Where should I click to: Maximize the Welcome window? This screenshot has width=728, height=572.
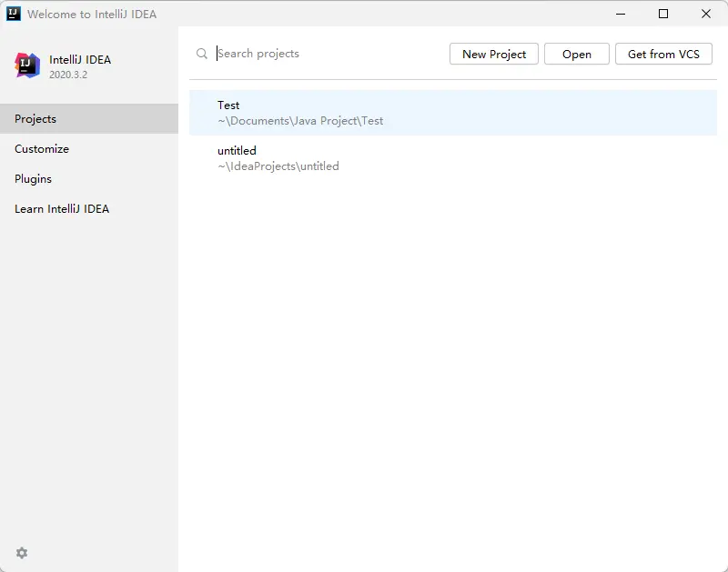point(663,14)
